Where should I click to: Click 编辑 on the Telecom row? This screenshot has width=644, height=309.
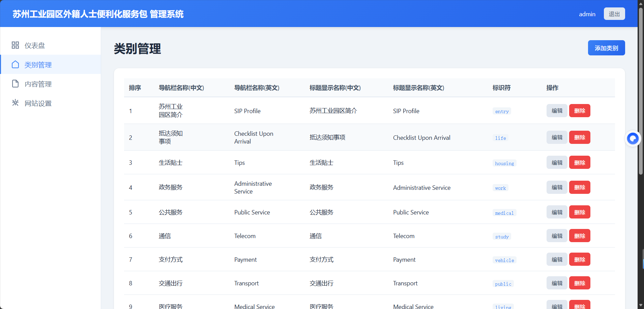click(556, 235)
